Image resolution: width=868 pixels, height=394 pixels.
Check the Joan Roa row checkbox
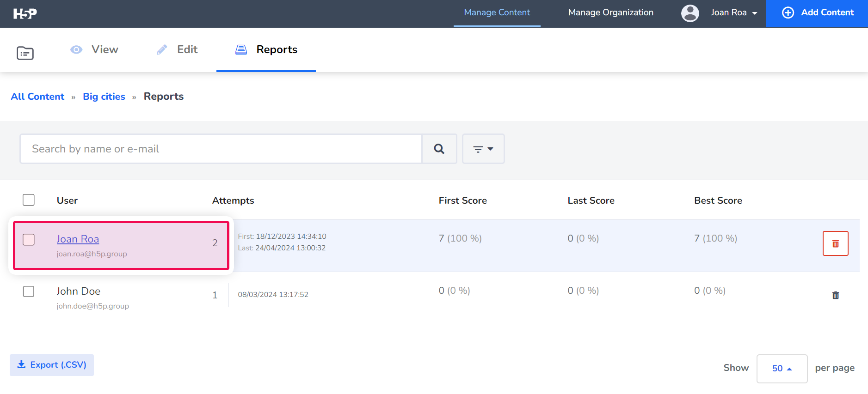click(29, 239)
